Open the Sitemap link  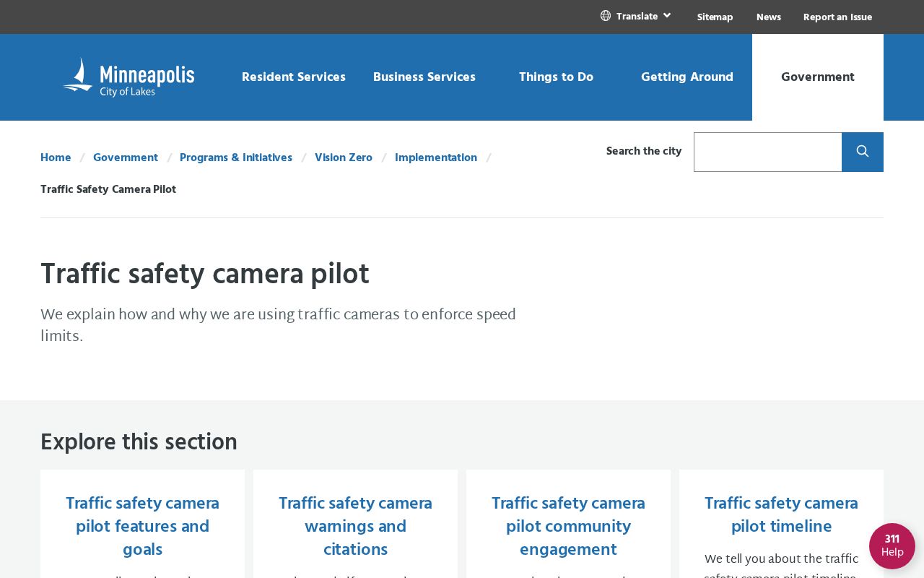tap(715, 17)
